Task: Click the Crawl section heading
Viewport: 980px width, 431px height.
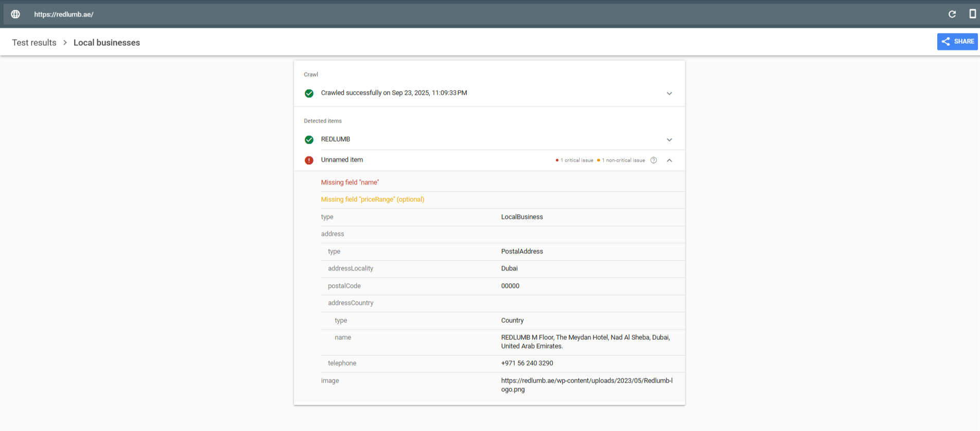Action: [311, 75]
